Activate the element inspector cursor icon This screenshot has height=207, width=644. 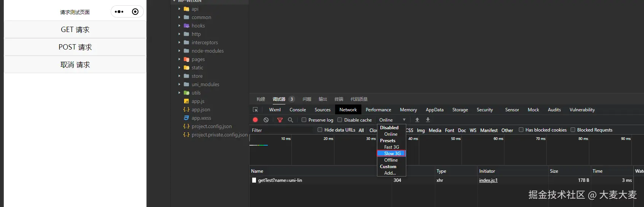pyautogui.click(x=256, y=110)
